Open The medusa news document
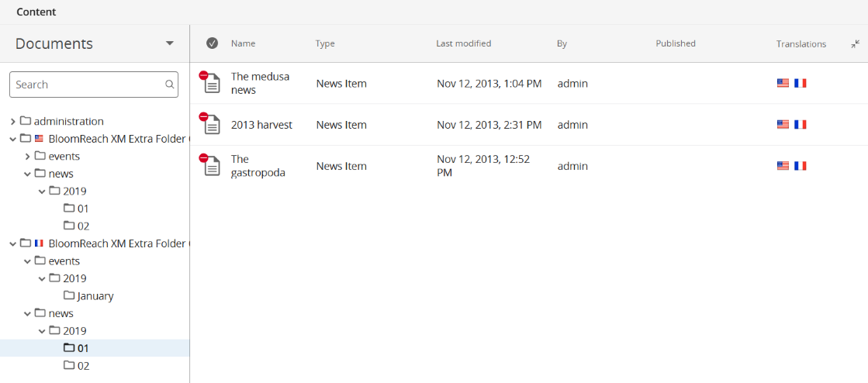Image resolution: width=868 pixels, height=383 pixels. tap(260, 83)
